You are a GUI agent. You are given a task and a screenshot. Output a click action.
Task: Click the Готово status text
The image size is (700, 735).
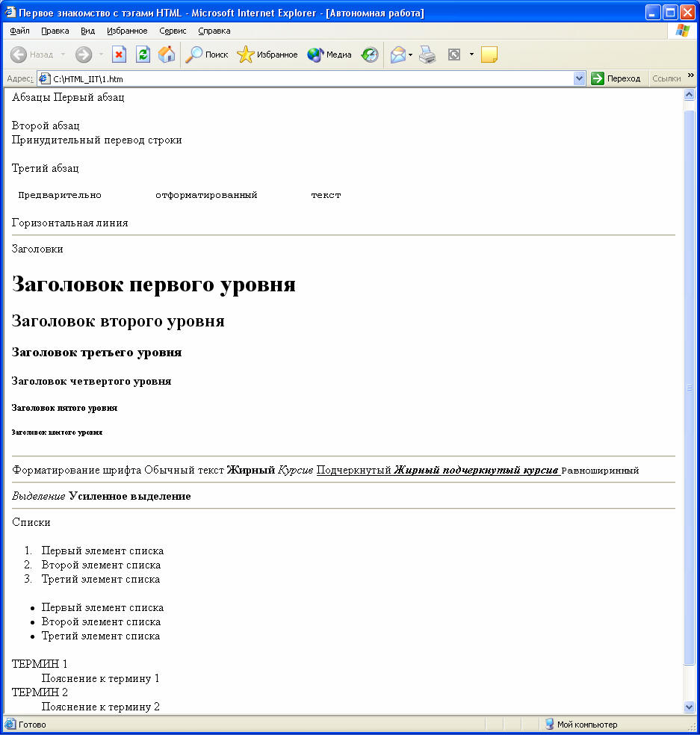(x=32, y=725)
